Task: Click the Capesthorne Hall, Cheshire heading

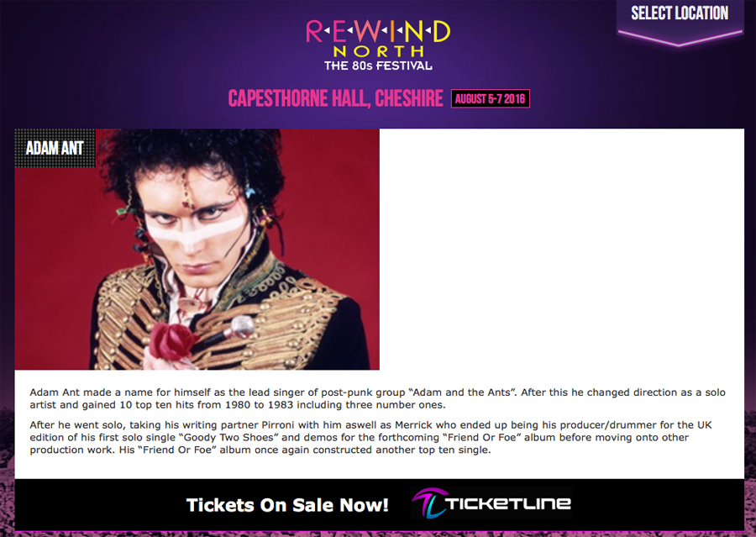Action: coord(335,98)
